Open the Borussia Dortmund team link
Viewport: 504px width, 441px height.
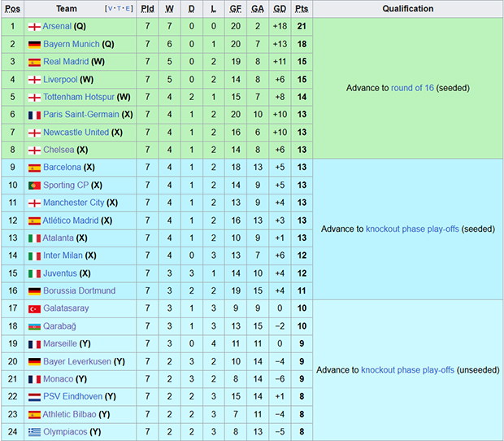(x=79, y=290)
